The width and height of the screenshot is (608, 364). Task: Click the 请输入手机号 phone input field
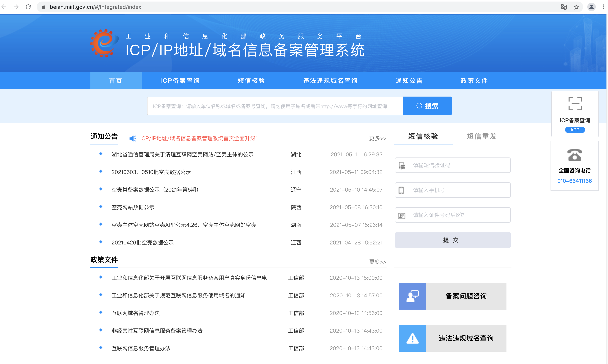point(458,190)
